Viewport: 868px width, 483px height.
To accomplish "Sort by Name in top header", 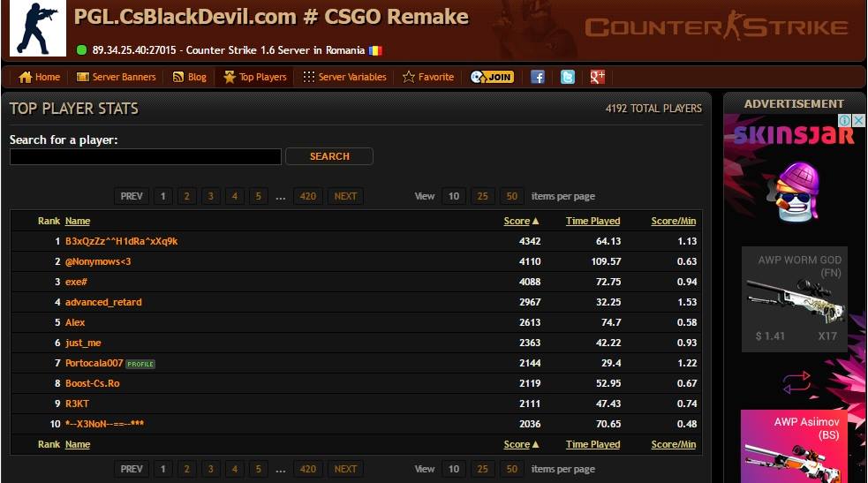I will tap(78, 221).
